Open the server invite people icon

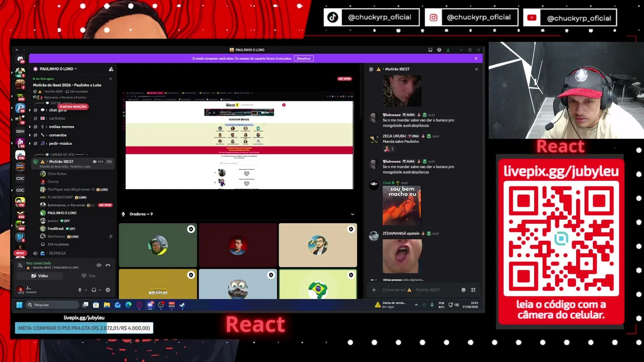point(111,69)
